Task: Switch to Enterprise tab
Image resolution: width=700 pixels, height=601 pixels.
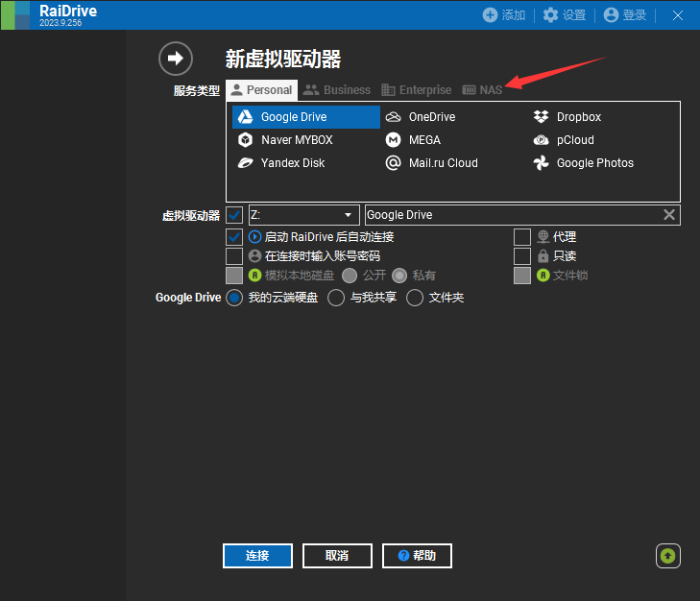Action: (417, 90)
